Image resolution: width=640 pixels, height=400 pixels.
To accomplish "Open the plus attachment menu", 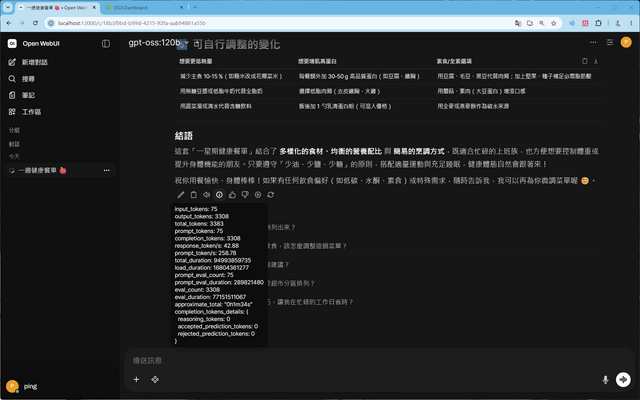I will pos(136,380).
